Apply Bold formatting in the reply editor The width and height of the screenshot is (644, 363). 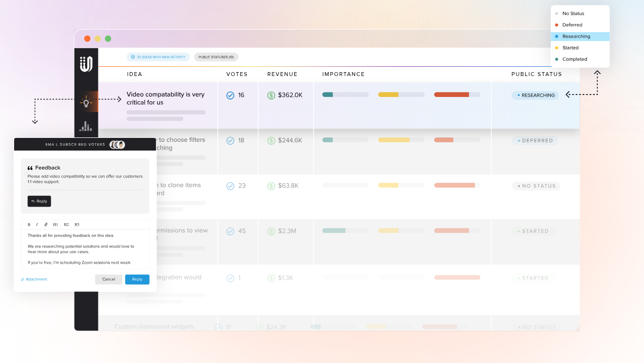tap(30, 224)
